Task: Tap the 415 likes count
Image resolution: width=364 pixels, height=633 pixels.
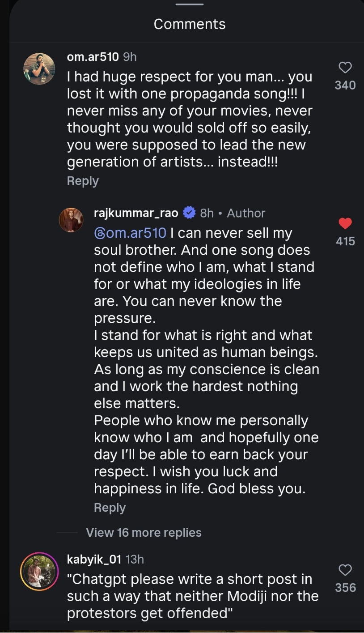Action: click(345, 241)
